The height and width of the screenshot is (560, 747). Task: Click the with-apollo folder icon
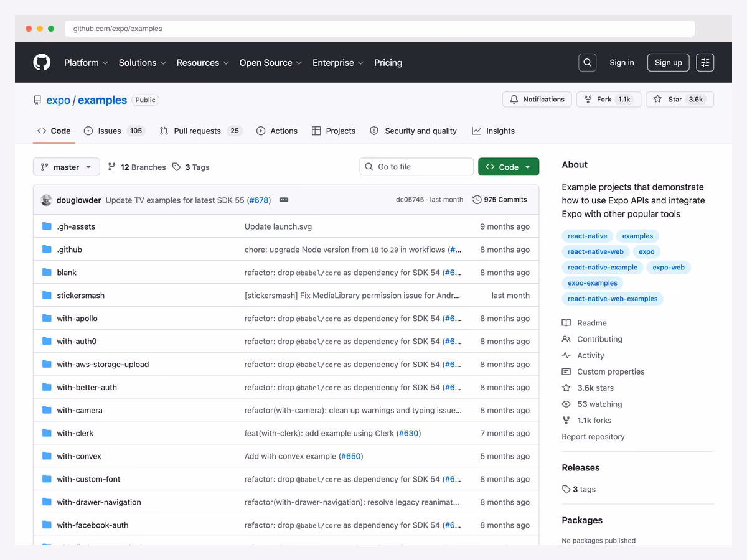click(47, 319)
